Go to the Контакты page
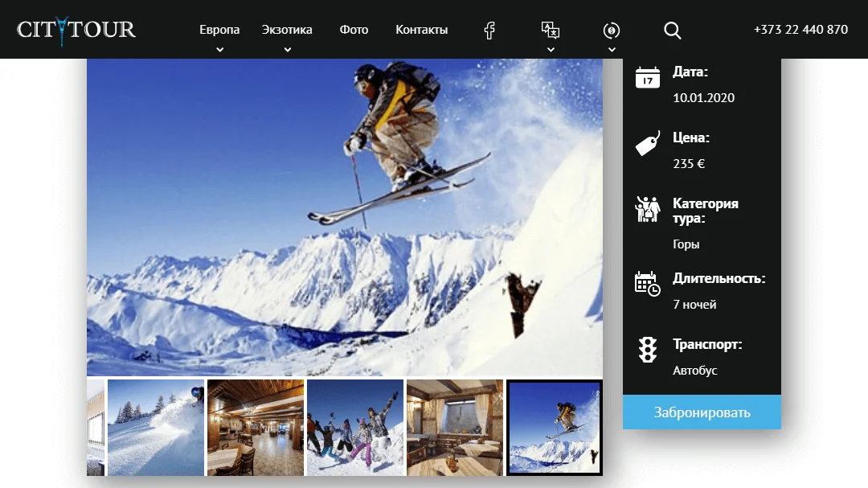 [x=422, y=30]
